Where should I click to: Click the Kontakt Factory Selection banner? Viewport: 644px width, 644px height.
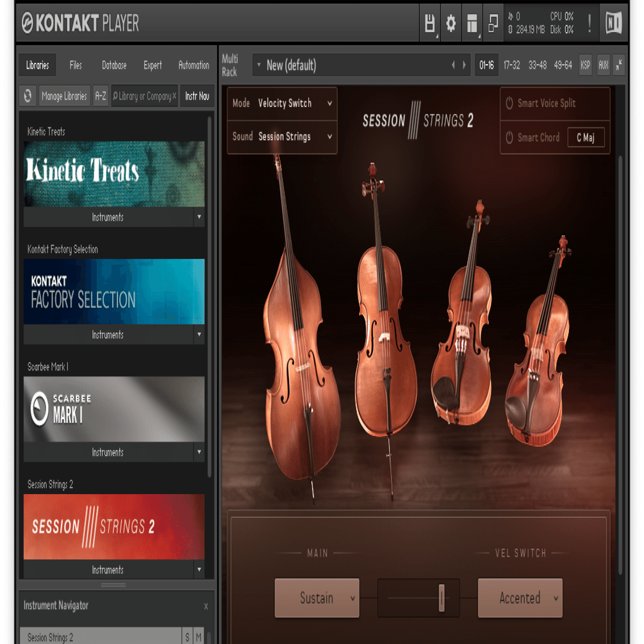[114, 292]
